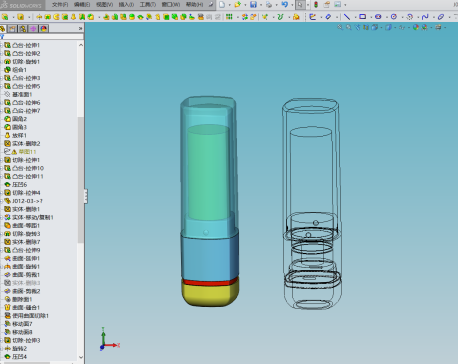Click the Undo arrow icon
This screenshot has width=458, height=364.
[284, 5]
